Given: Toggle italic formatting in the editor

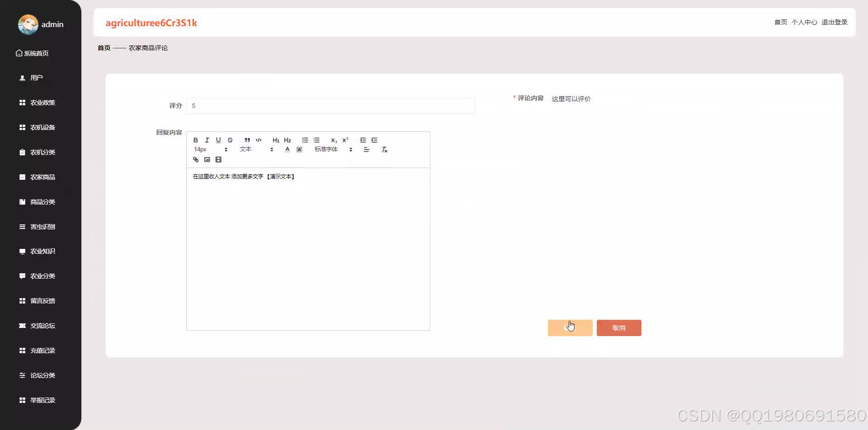Looking at the screenshot, I should coord(207,140).
